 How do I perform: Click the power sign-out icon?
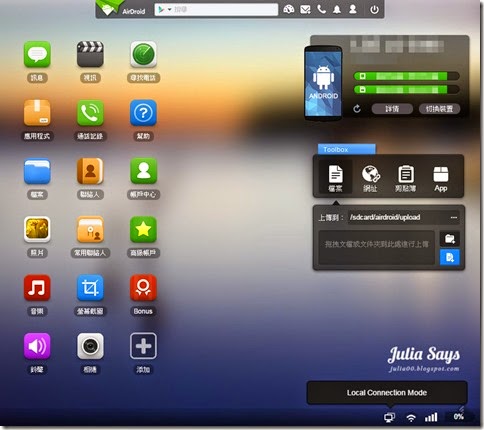374,10
